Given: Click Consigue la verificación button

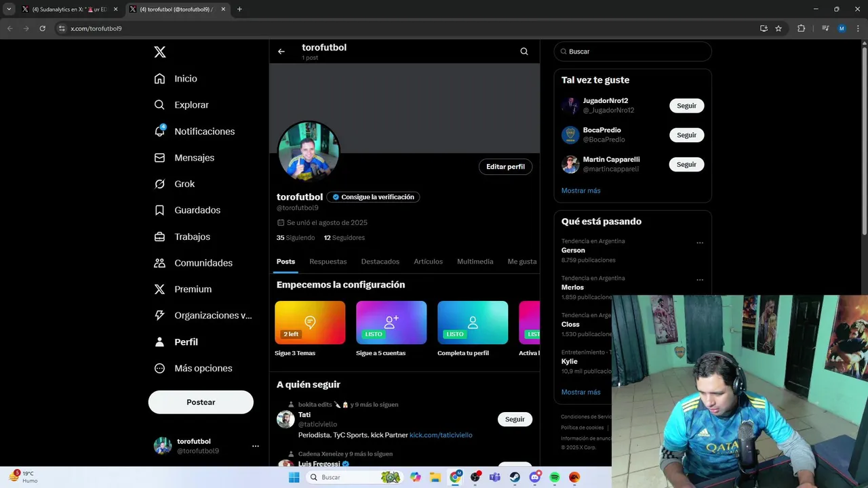Looking at the screenshot, I should click(373, 197).
